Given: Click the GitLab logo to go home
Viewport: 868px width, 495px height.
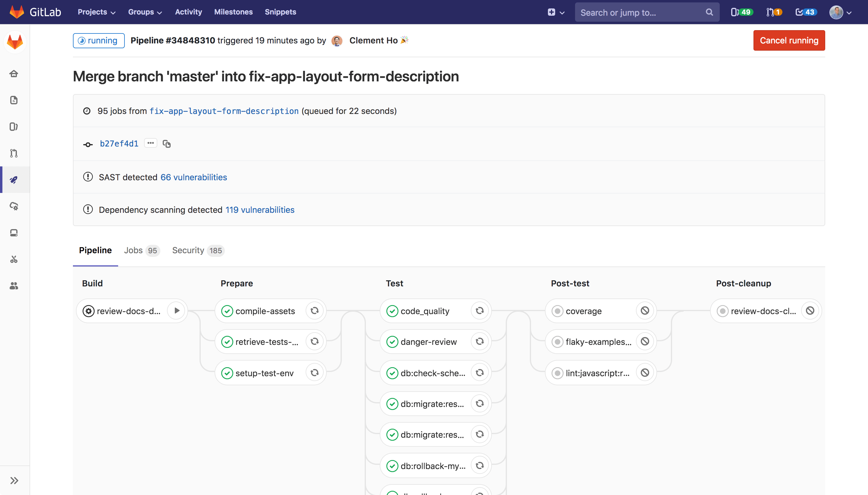Looking at the screenshot, I should [x=34, y=11].
